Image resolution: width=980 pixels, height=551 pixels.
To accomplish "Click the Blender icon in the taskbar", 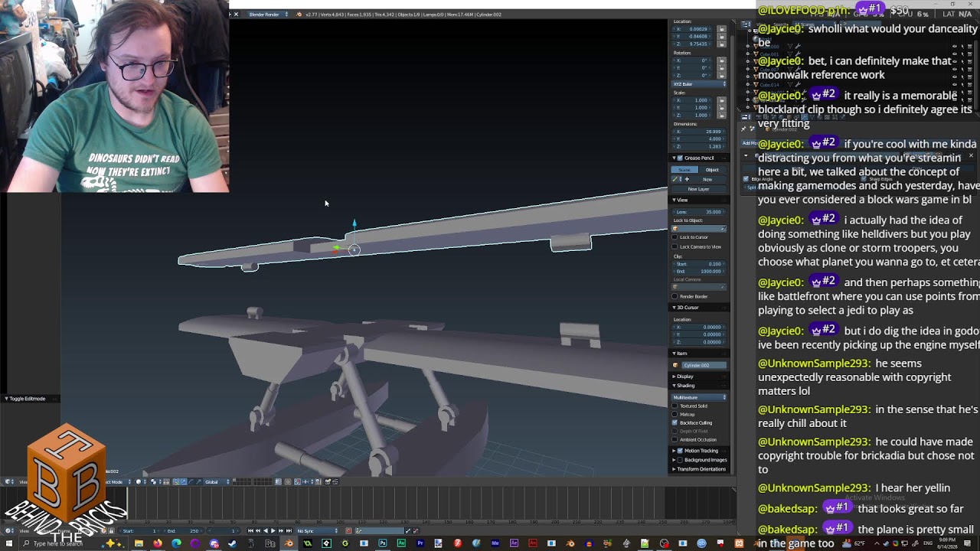I will tap(289, 543).
